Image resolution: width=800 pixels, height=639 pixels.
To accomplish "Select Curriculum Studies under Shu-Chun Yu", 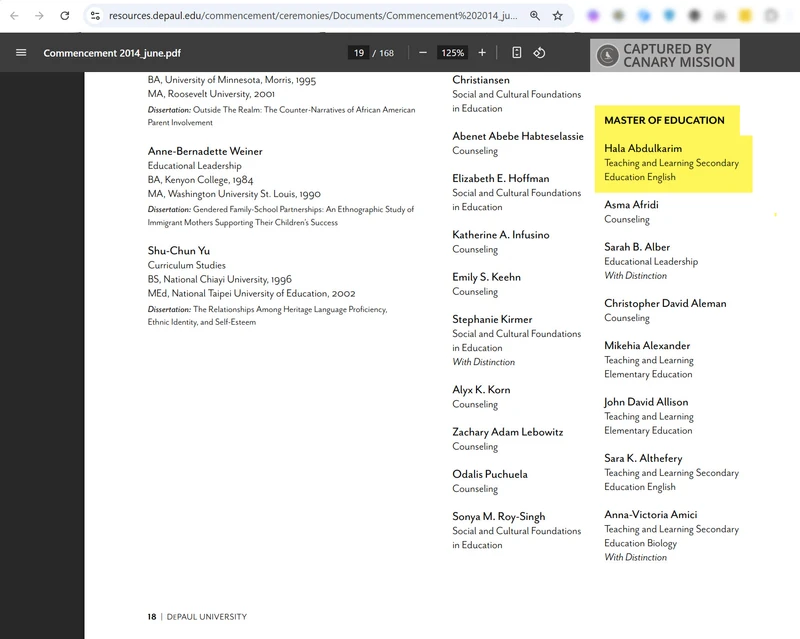I will click(187, 265).
